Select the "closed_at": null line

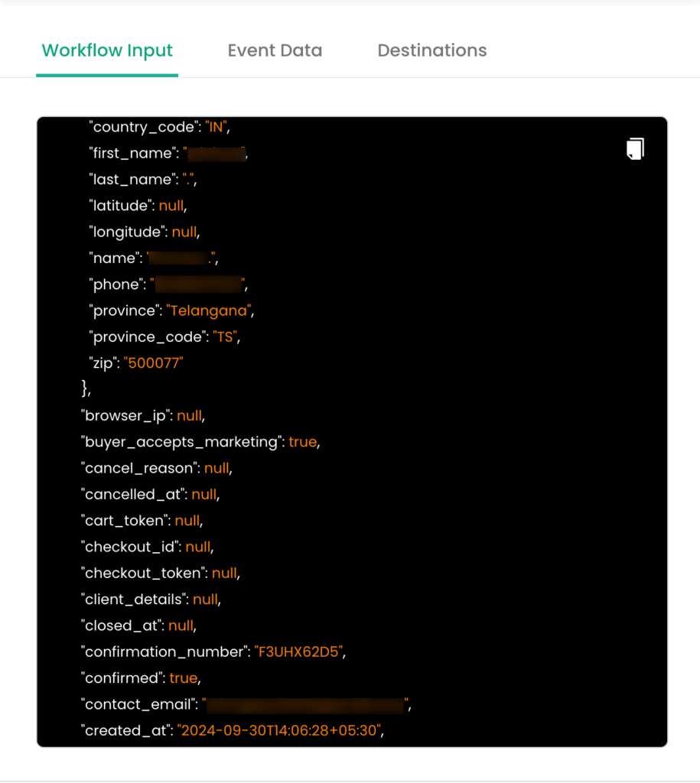coord(139,625)
